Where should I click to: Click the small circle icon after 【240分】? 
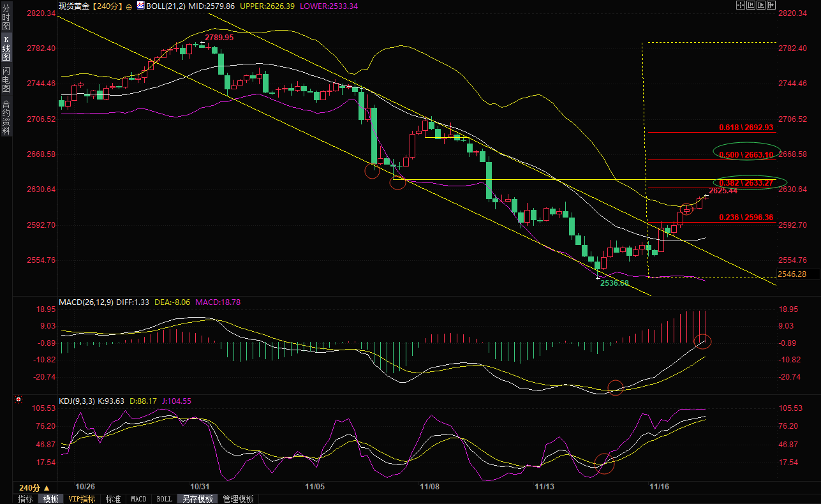(129, 6)
